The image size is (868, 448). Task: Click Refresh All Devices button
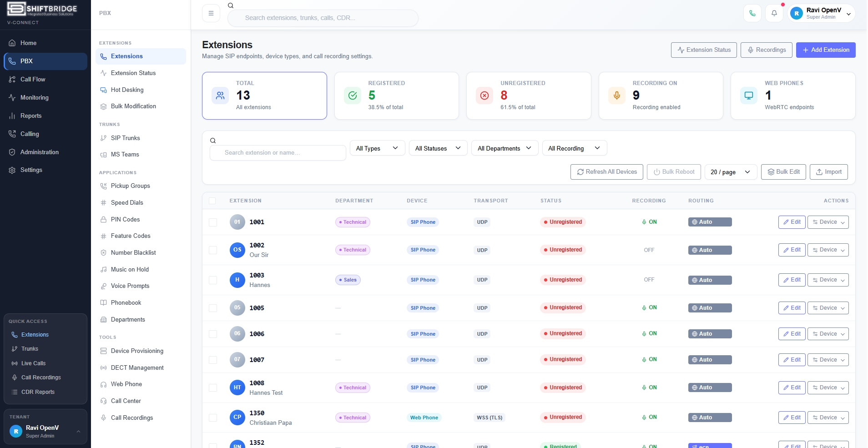click(606, 172)
